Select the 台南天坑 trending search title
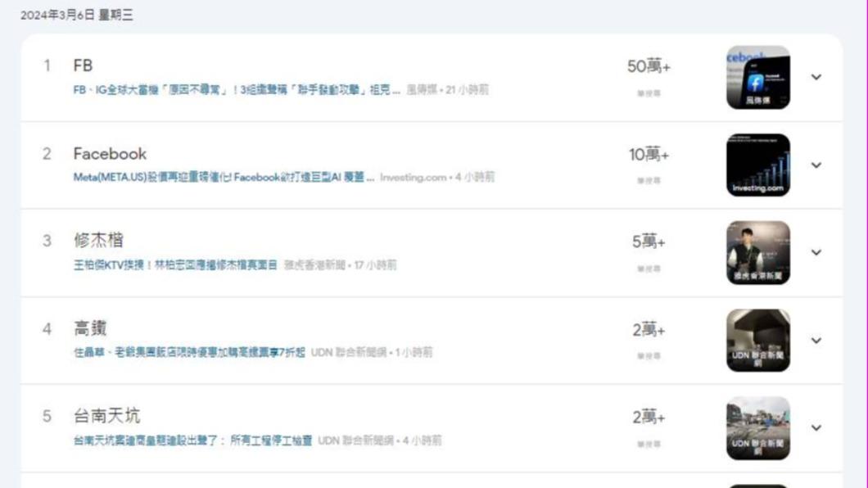The image size is (868, 488). point(106,415)
